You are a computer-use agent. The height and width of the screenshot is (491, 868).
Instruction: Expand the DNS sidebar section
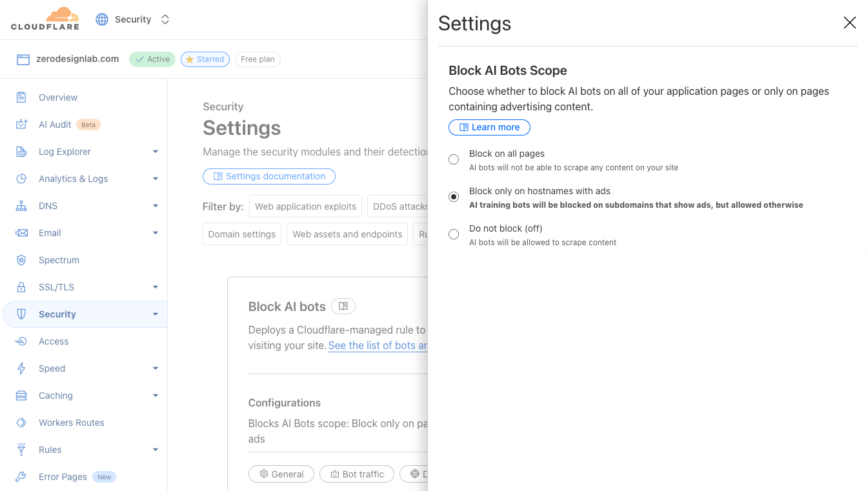[155, 206]
